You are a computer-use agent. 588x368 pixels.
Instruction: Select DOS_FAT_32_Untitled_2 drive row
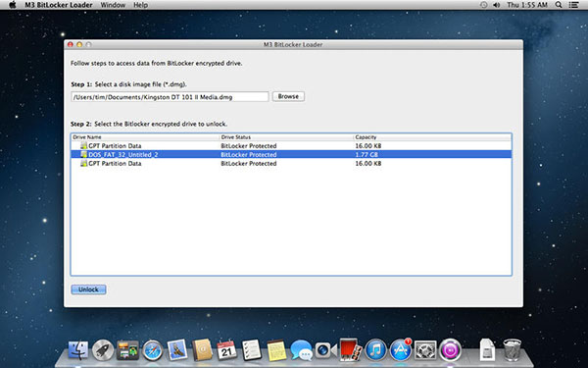pos(291,154)
